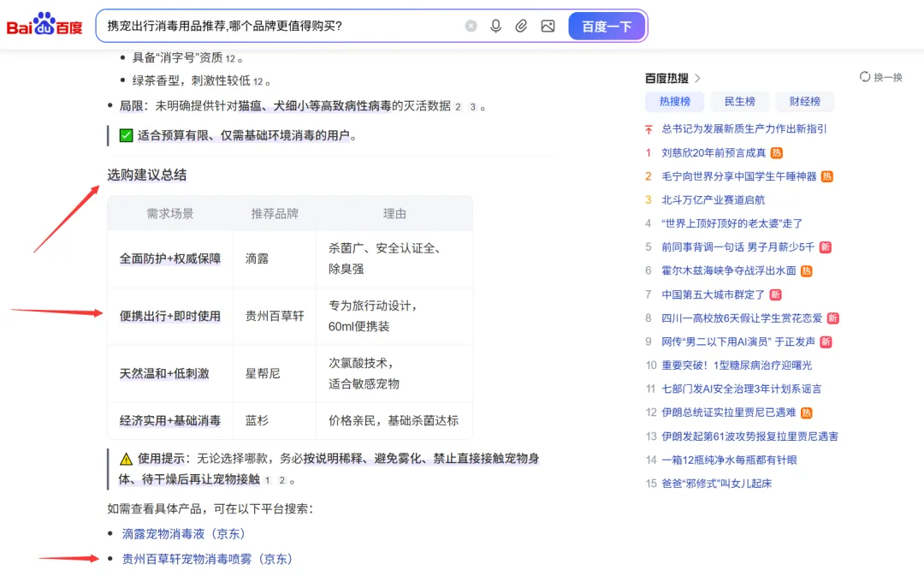Click the Baidu logo
Screen dimensions: 924x576
pos(44,25)
